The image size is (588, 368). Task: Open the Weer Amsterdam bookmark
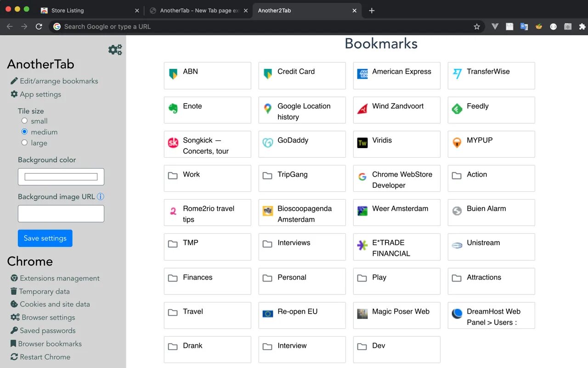point(397,213)
